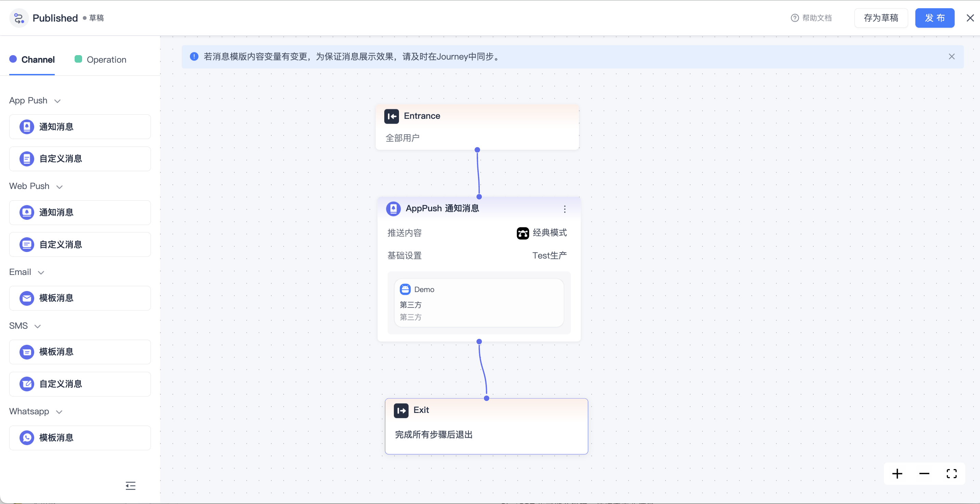The height and width of the screenshot is (504, 980).
Task: Click the Demo template card
Action: pyautogui.click(x=479, y=303)
